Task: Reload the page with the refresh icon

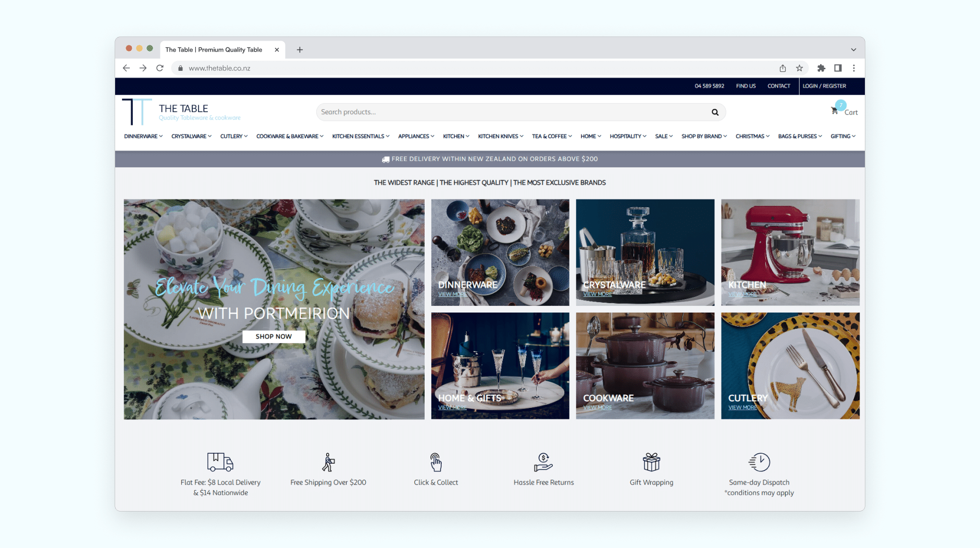Action: (x=160, y=68)
